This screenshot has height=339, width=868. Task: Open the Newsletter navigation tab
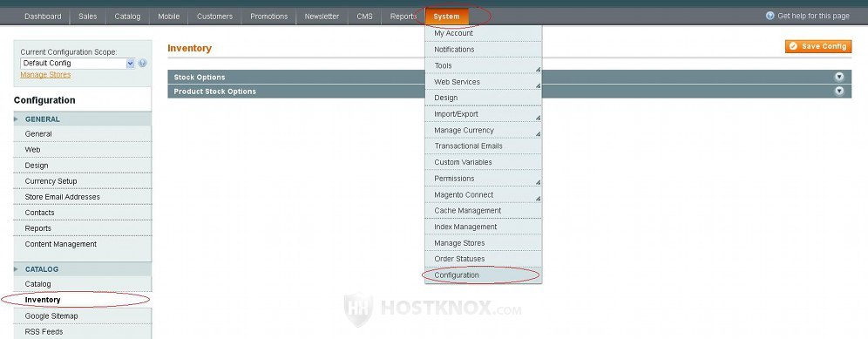pyautogui.click(x=322, y=16)
